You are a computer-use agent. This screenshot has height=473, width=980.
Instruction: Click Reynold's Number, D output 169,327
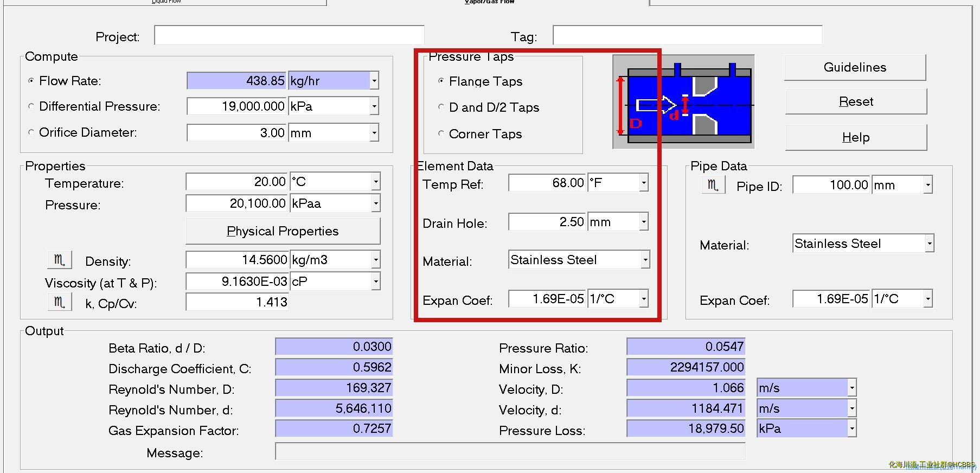[334, 388]
